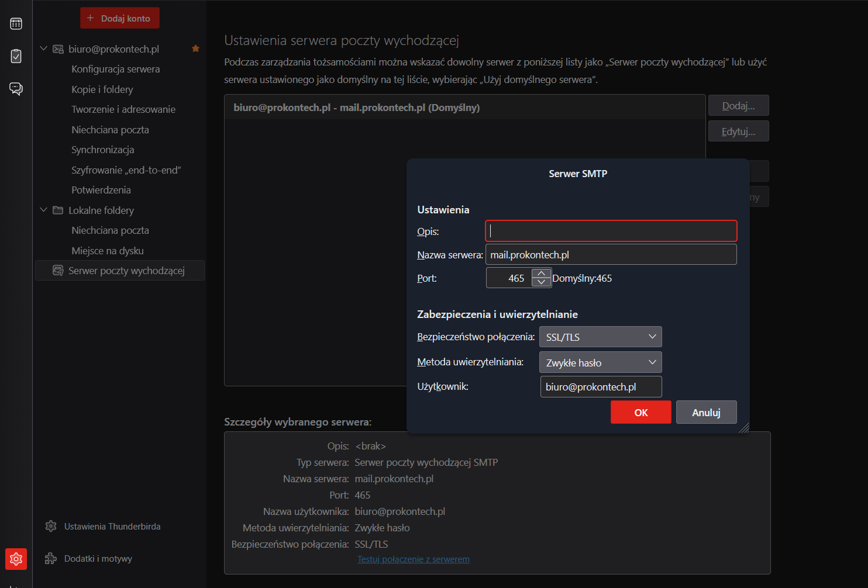The image size is (868, 588).
Task: Open the Chat icon in the left sidebar
Action: [16, 89]
